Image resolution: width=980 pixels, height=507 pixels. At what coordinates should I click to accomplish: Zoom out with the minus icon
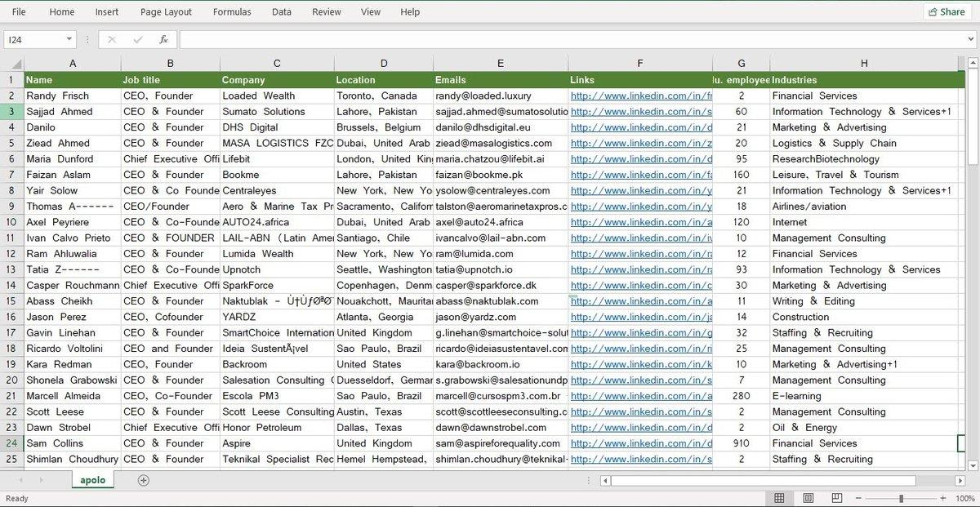click(858, 498)
